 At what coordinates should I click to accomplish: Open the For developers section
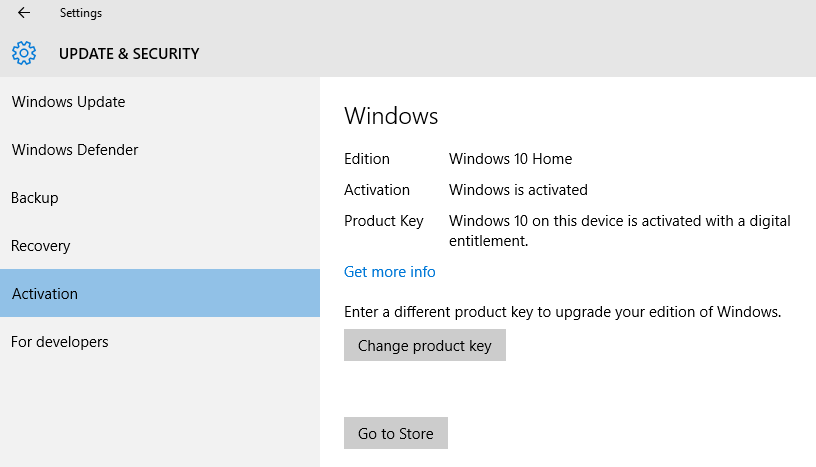[x=160, y=341]
